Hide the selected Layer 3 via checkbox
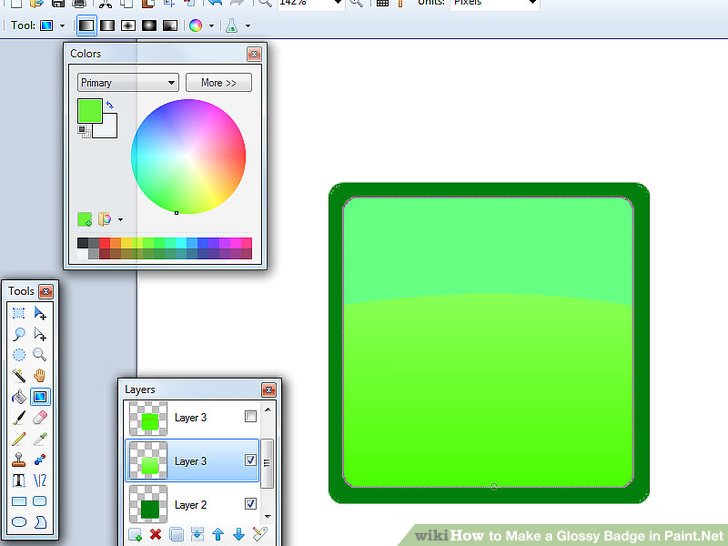This screenshot has width=728, height=546. 251,460
